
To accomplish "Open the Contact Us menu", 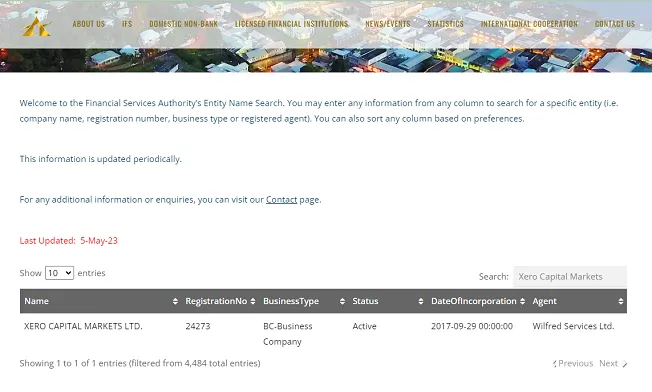I will 615,24.
